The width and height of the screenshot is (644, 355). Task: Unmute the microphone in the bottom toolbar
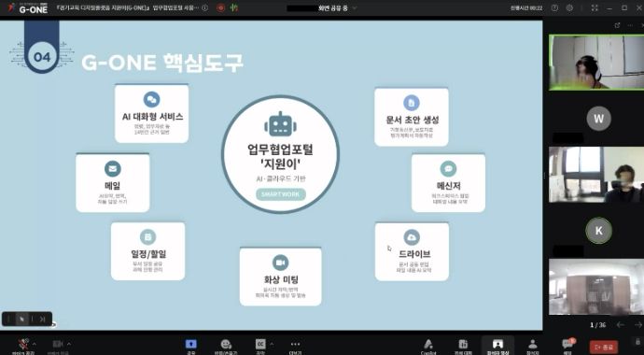[x=24, y=344]
